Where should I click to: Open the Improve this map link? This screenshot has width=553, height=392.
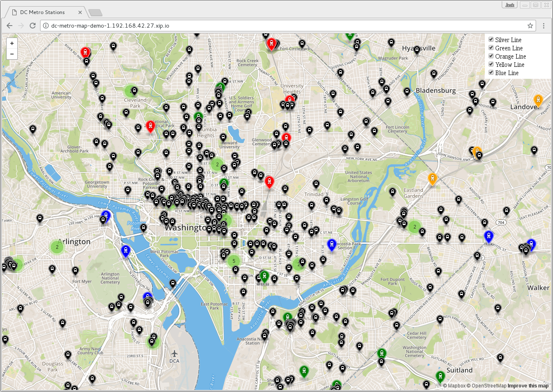click(528, 386)
